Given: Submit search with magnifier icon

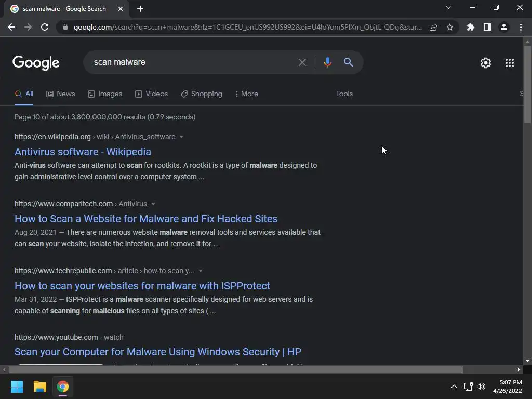Looking at the screenshot, I should pyautogui.click(x=348, y=62).
